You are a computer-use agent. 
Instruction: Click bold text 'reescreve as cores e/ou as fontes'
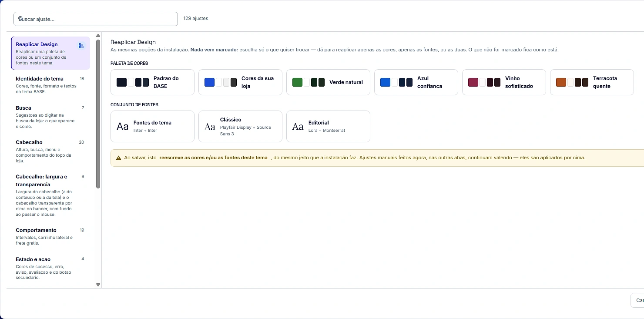213,158
